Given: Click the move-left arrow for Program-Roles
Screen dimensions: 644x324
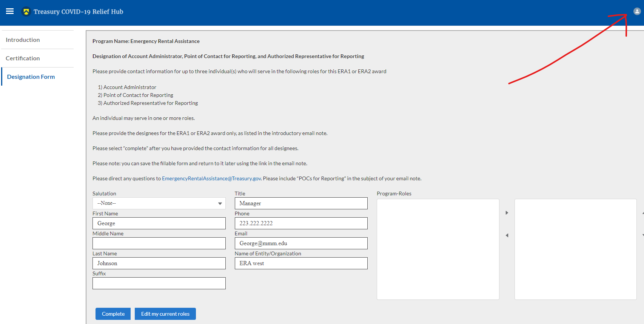Looking at the screenshot, I should click(507, 235).
